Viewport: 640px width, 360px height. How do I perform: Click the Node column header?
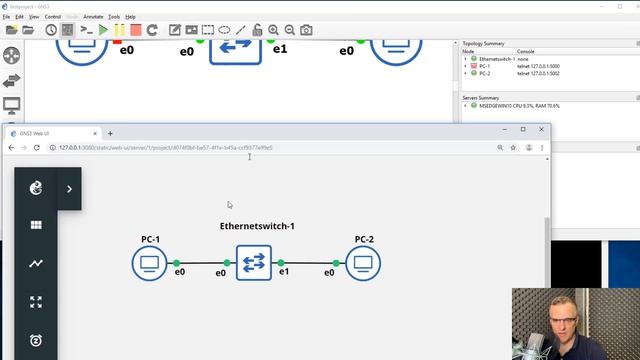pyautogui.click(x=468, y=51)
